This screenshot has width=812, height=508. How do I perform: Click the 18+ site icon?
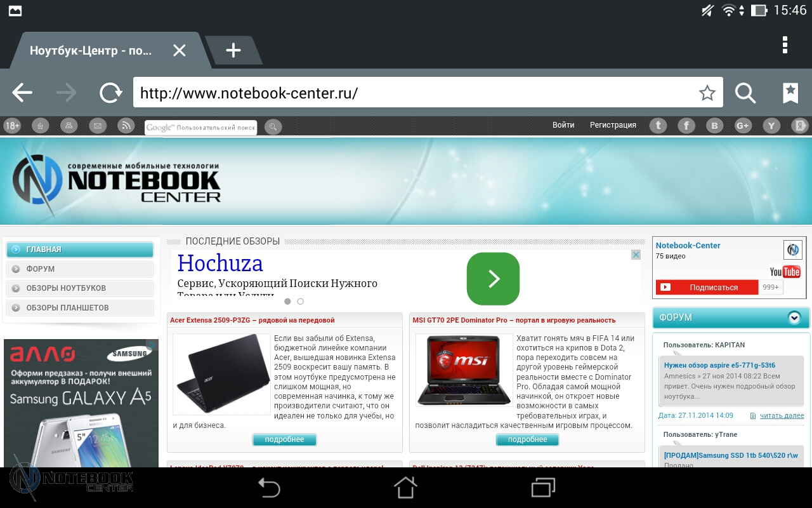pyautogui.click(x=12, y=126)
